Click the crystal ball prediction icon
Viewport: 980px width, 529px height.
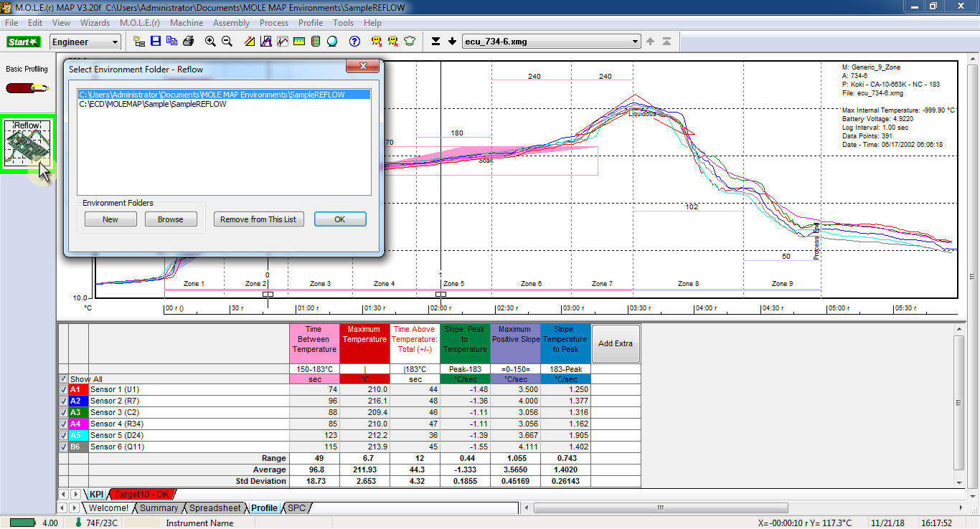pyautogui.click(x=332, y=42)
